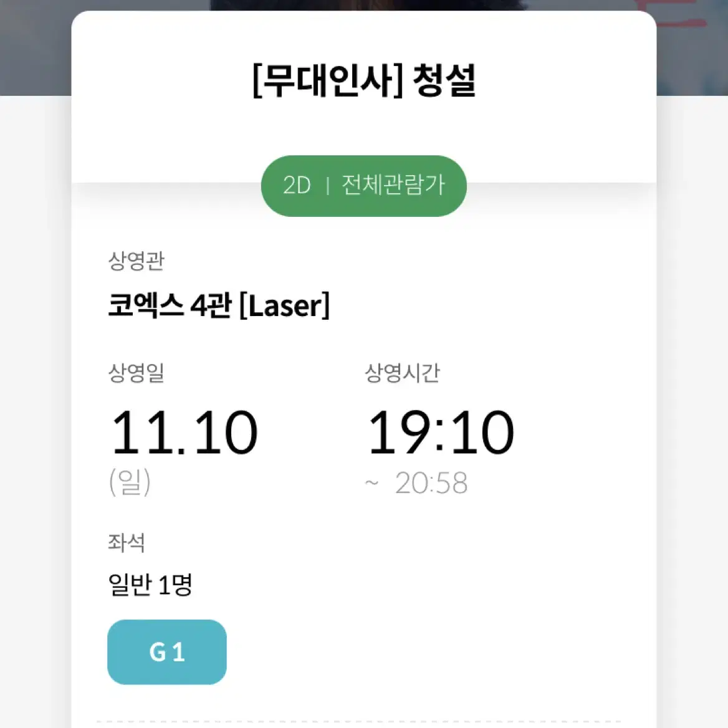728x728 pixels.
Task: Tap the 상영일 label
Action: [x=136, y=372]
